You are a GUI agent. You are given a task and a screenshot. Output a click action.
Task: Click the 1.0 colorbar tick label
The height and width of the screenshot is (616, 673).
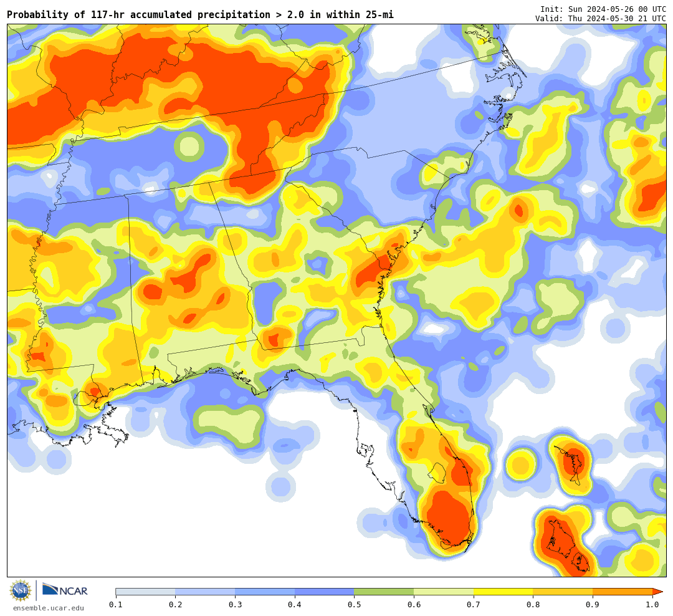pos(652,604)
